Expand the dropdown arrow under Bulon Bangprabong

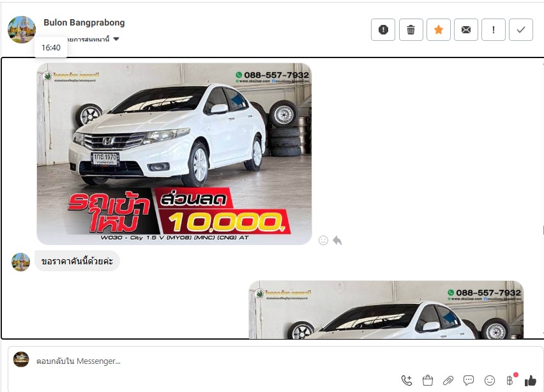116,39
